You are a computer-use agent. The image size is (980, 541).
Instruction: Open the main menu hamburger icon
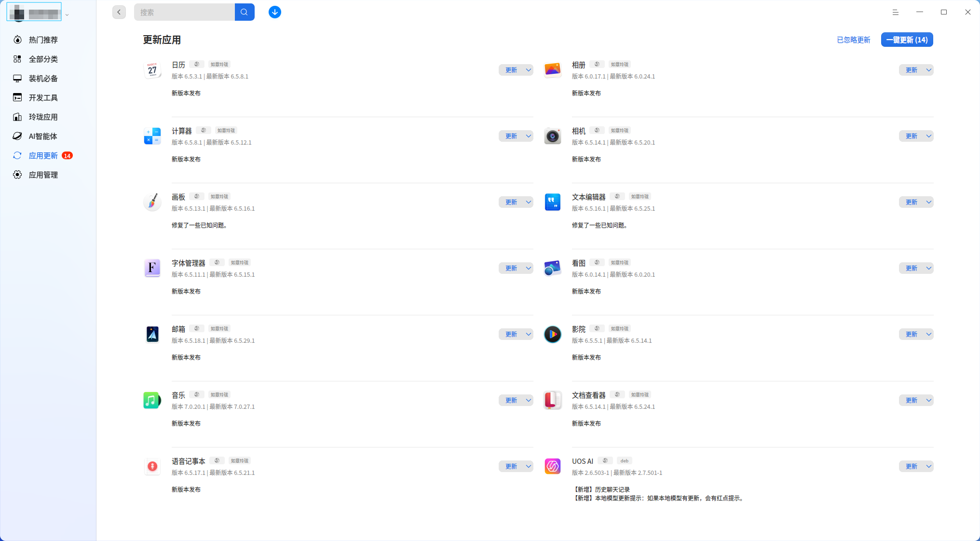(896, 12)
